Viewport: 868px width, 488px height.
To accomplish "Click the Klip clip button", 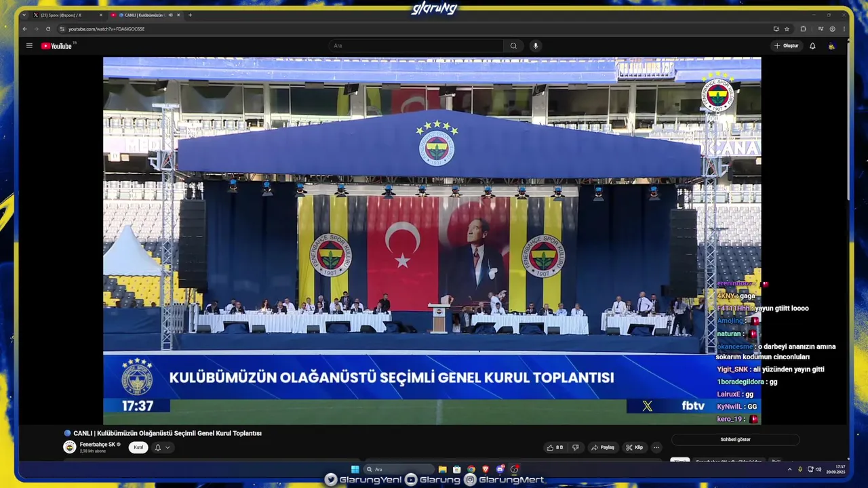I will pyautogui.click(x=635, y=447).
